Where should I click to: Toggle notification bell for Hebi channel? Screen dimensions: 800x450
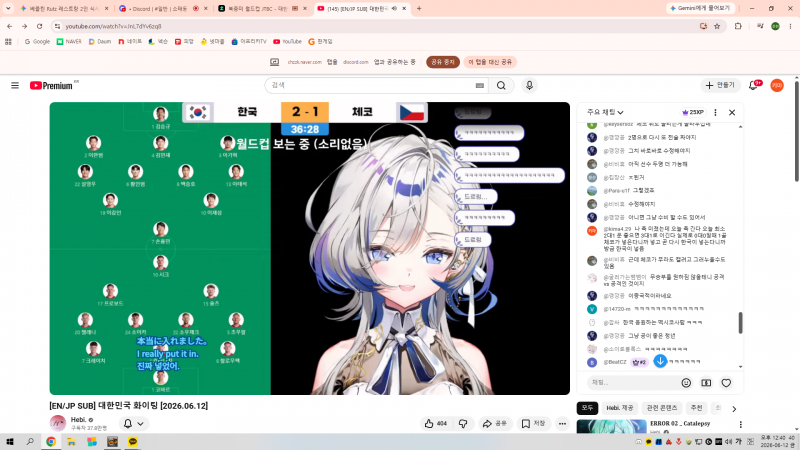(x=134, y=423)
